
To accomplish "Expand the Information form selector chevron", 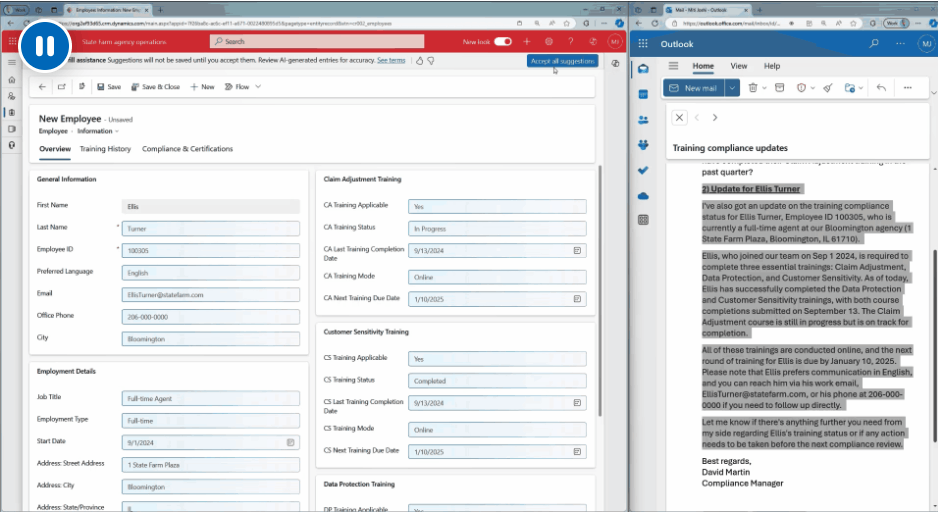I will pyautogui.click(x=117, y=131).
